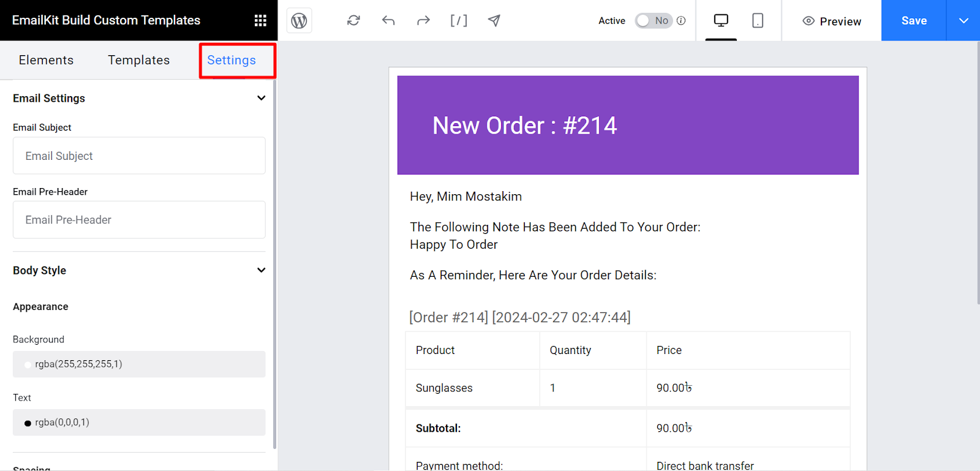
Task: Click the 'Payment method:' row label
Action: (459, 465)
